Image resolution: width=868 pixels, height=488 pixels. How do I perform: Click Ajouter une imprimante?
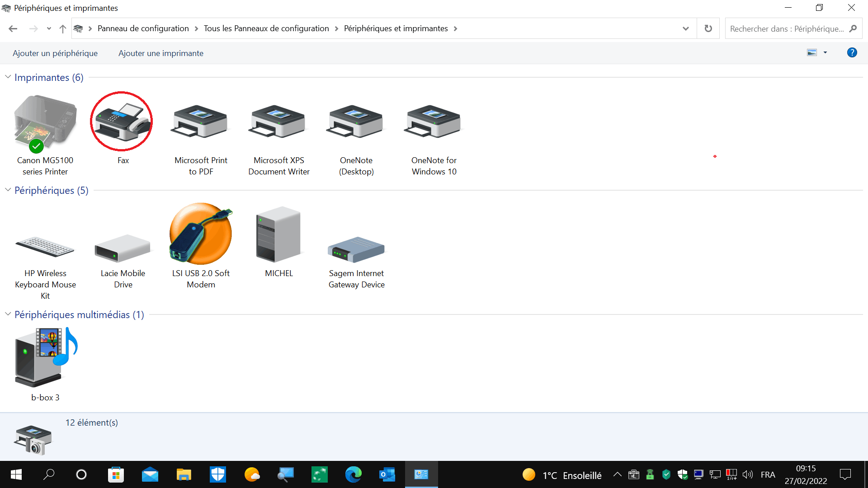tap(161, 53)
